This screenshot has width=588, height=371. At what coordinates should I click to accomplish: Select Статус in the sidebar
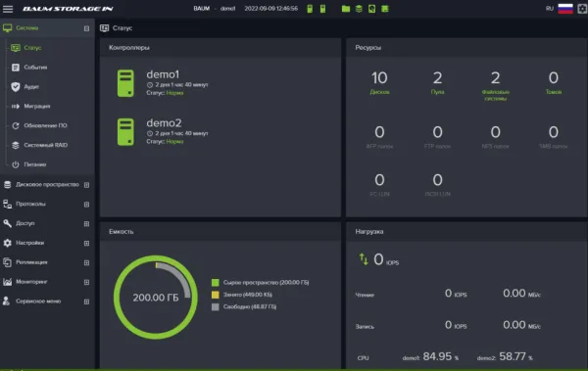coord(32,48)
